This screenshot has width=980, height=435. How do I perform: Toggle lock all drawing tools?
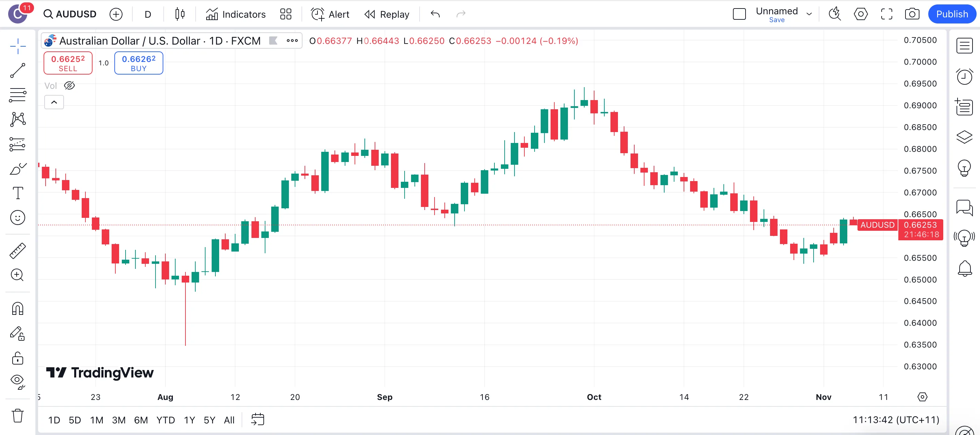pos(17,358)
